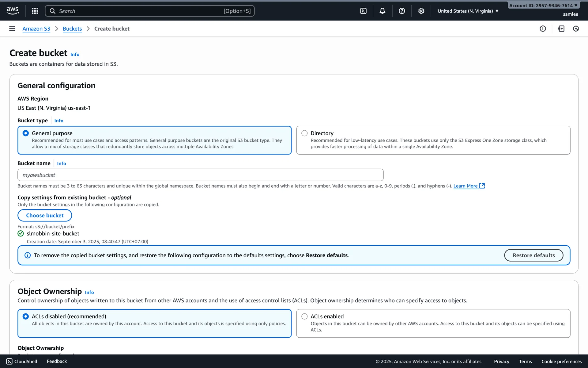Open the notifications bell
Viewport: 588px width, 368px height.
tap(382, 11)
